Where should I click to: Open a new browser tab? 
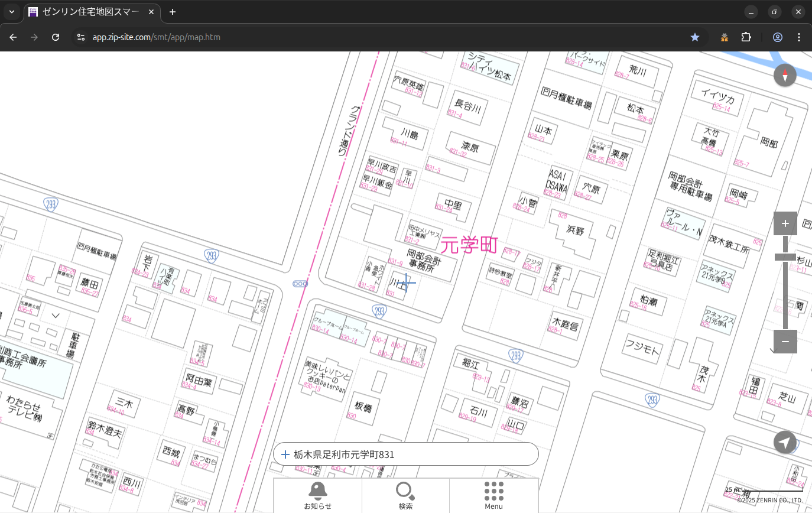tap(172, 12)
